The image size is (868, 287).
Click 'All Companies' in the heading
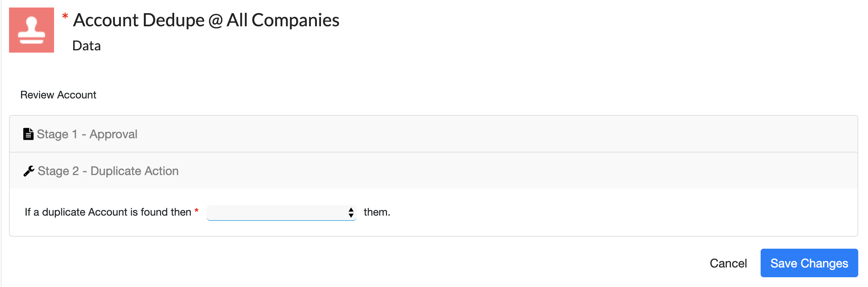(x=283, y=20)
